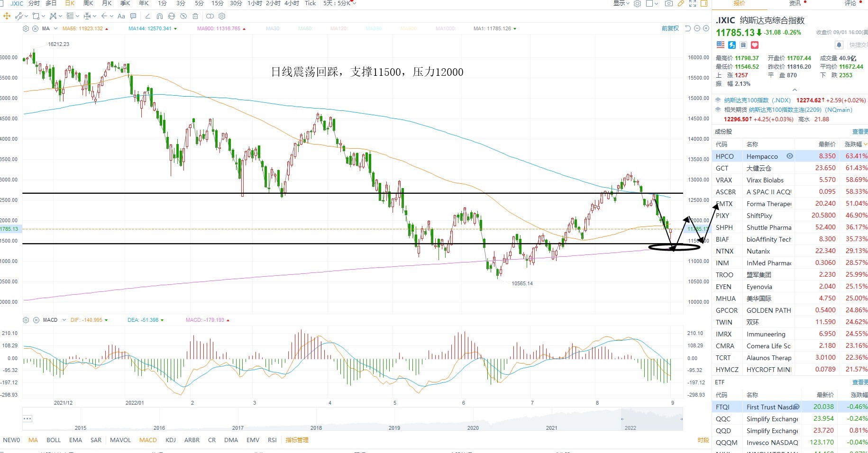Hide drawings with the crossed-eye icon
This screenshot has width=868, height=453.
point(183,16)
